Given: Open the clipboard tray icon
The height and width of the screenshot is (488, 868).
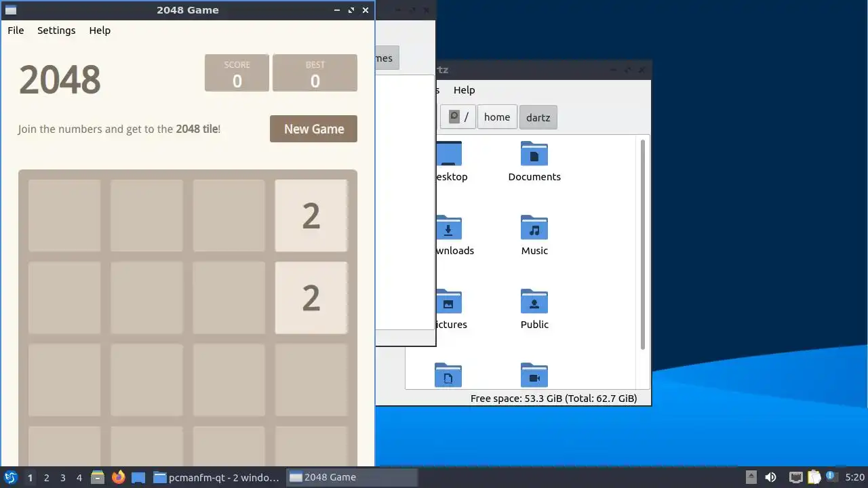Looking at the screenshot, I should 813,477.
